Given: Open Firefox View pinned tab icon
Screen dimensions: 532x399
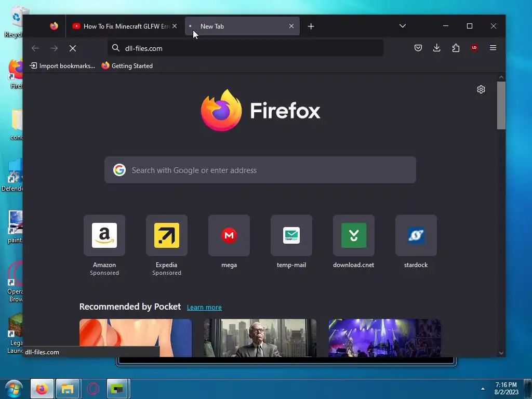Looking at the screenshot, I should coord(54,26).
